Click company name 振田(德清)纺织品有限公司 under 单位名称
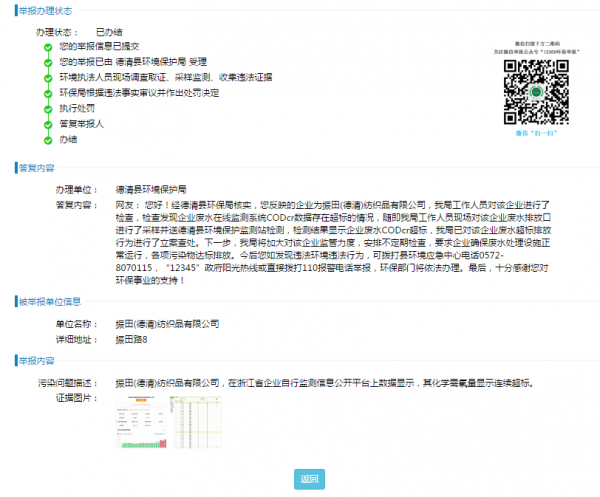Screen dimensions: 600x497 [166, 324]
